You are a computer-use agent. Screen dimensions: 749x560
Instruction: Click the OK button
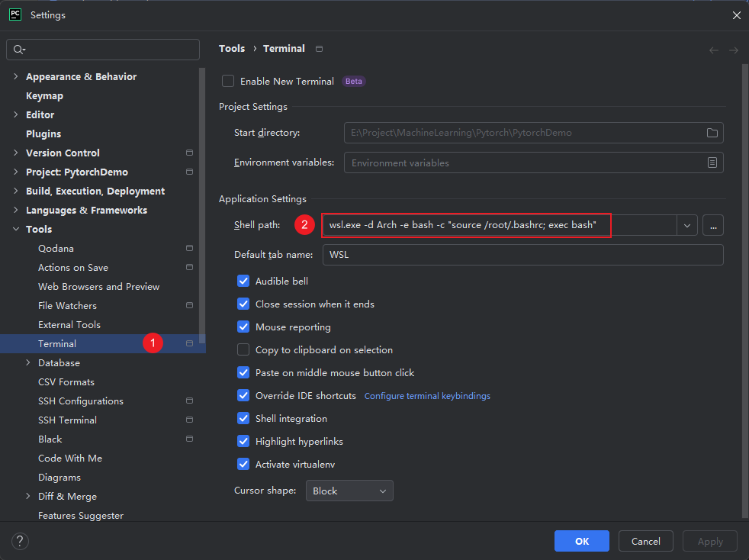582,541
